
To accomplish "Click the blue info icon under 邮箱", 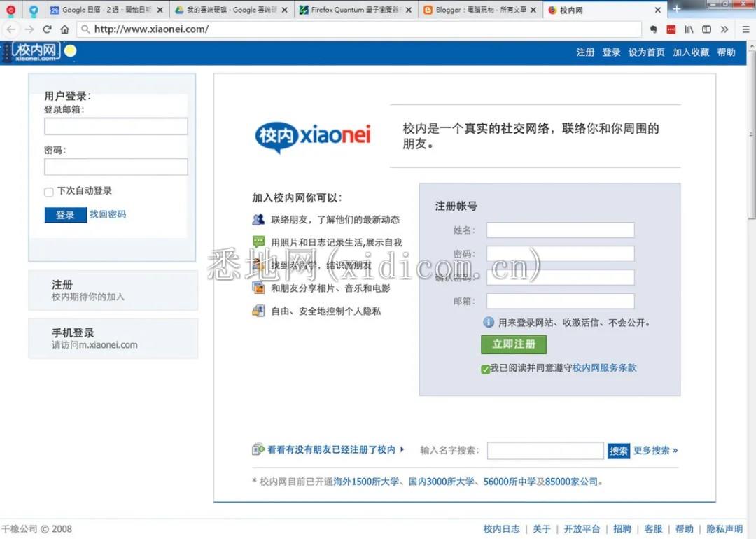I will [489, 322].
